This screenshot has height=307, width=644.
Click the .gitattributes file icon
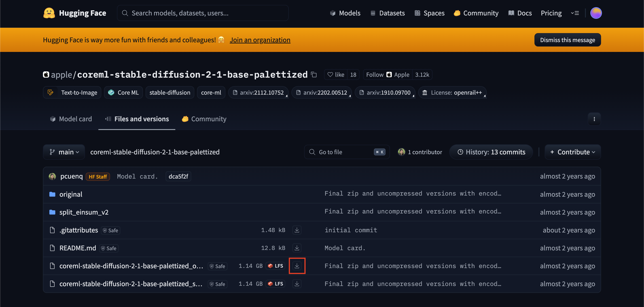pyautogui.click(x=52, y=230)
